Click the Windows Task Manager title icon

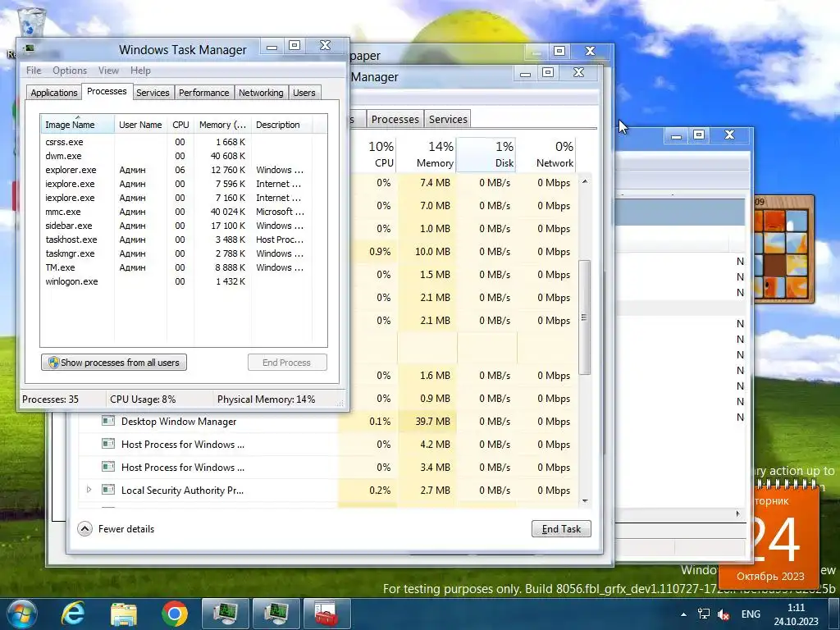(29, 49)
